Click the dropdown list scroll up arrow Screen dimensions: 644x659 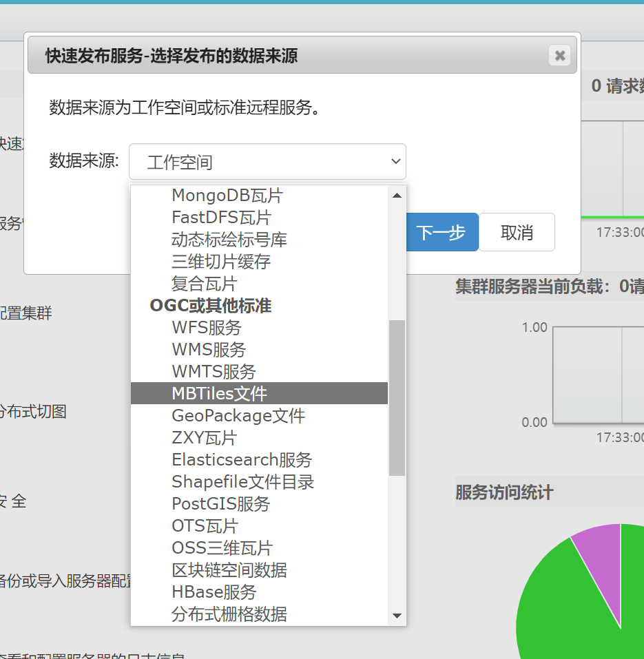[x=397, y=196]
